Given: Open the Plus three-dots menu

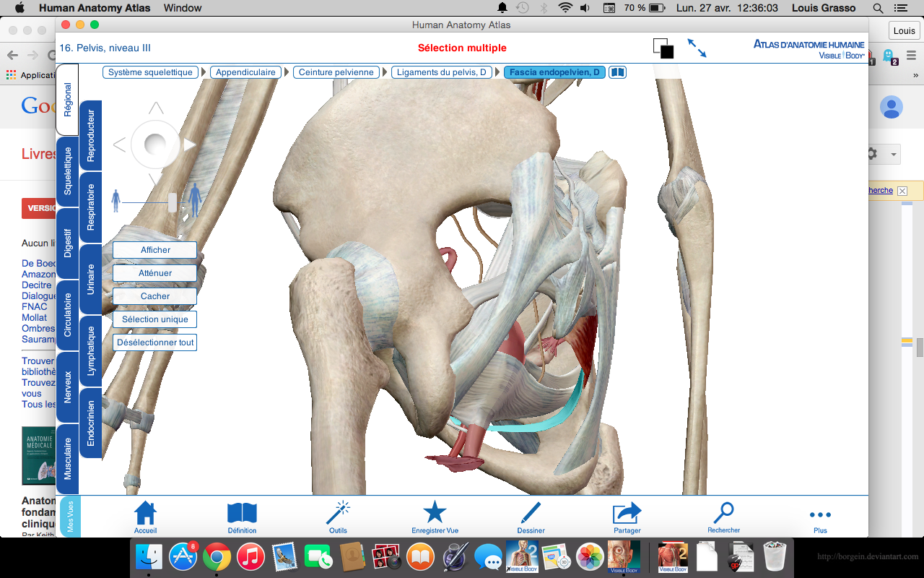Looking at the screenshot, I should pyautogui.click(x=820, y=515).
